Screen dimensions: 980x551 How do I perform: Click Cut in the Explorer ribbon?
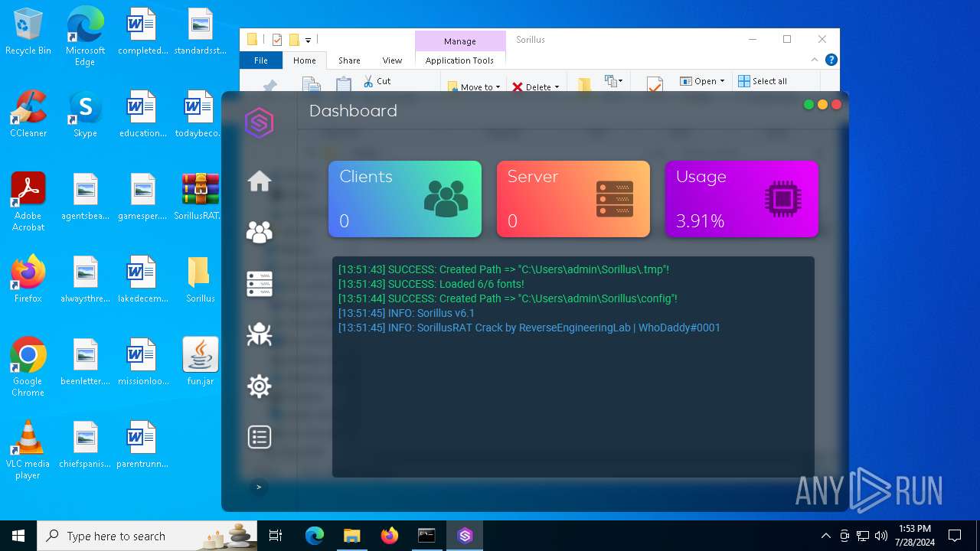(377, 80)
